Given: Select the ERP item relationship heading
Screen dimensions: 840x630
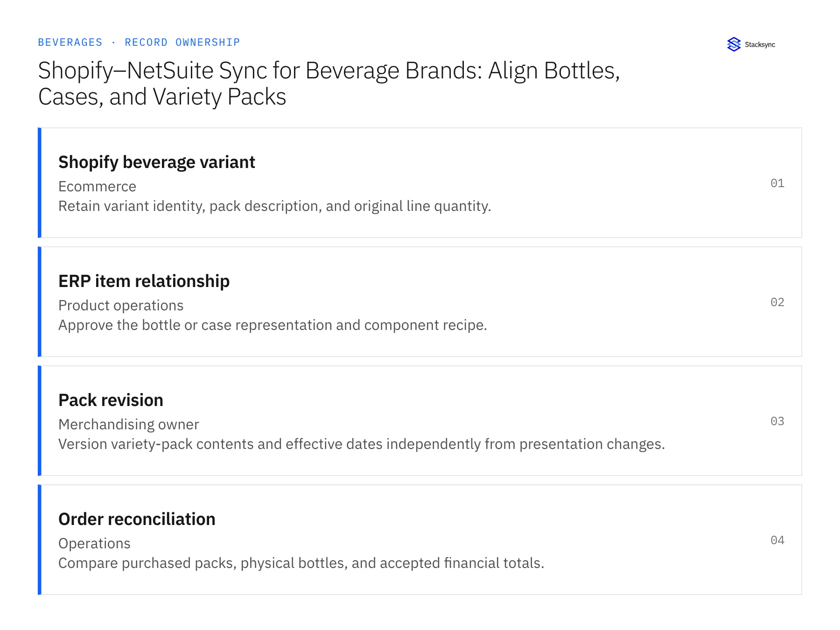Looking at the screenshot, I should [x=144, y=281].
